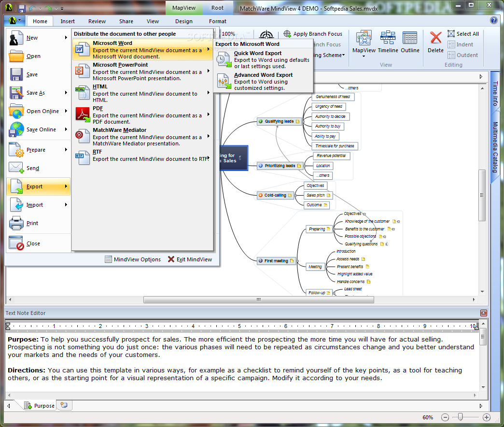
Task: Open the Time Info side panel
Action: point(495,93)
